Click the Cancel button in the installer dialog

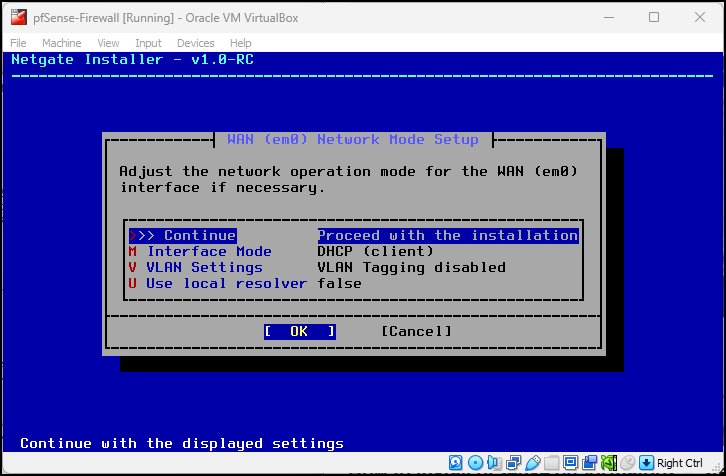pyautogui.click(x=416, y=331)
